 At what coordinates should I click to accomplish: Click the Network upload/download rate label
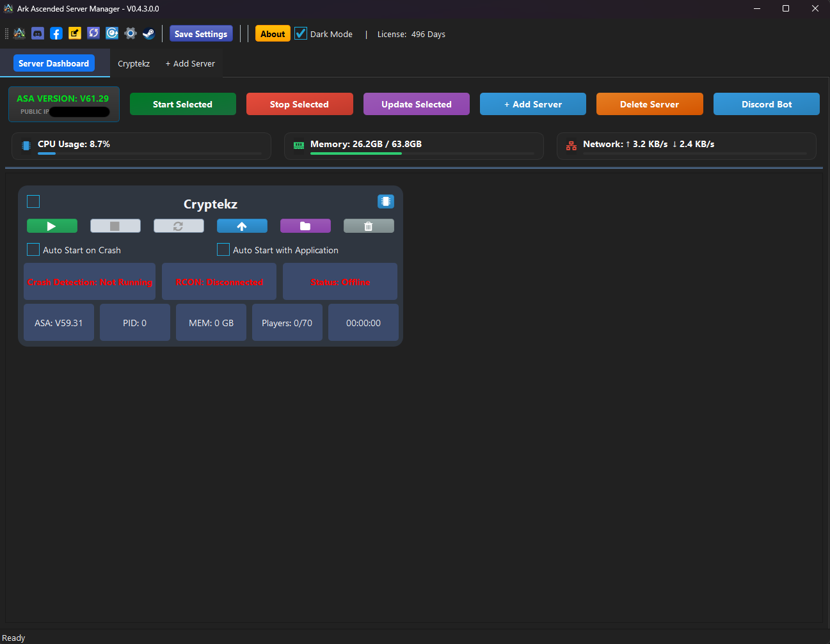[x=649, y=144]
